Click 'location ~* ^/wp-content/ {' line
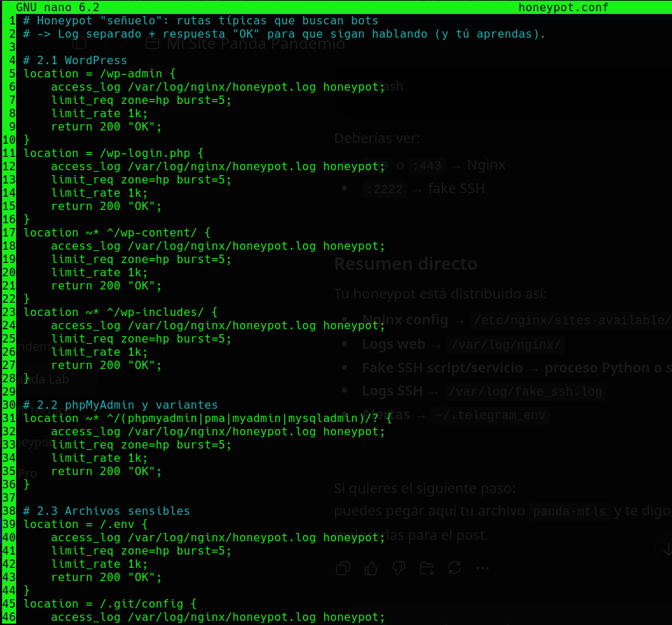Image resolution: width=672 pixels, height=625 pixels. (117, 232)
